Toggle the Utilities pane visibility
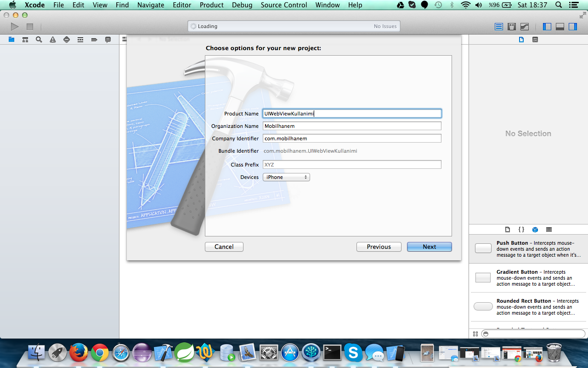Screen dimensions: 588x368 point(572,27)
